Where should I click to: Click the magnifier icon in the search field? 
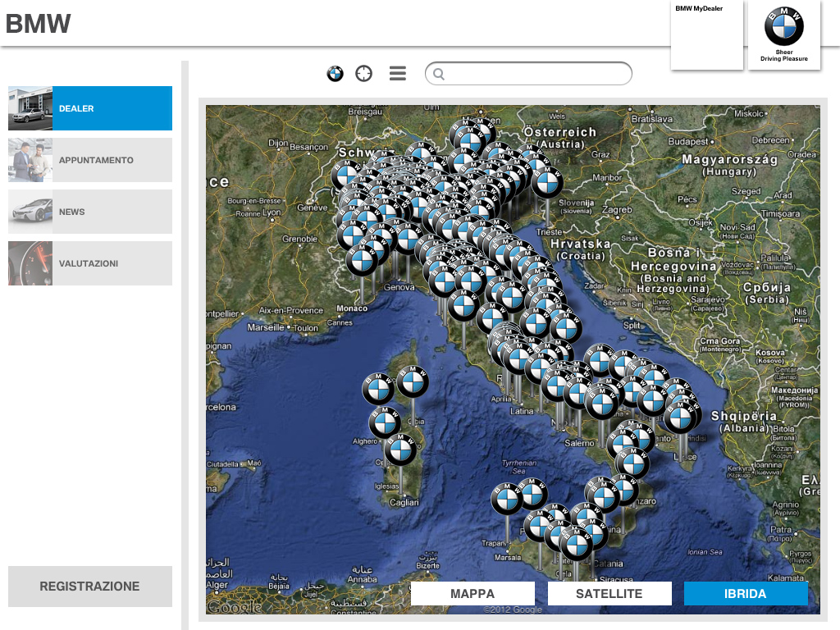(x=439, y=75)
